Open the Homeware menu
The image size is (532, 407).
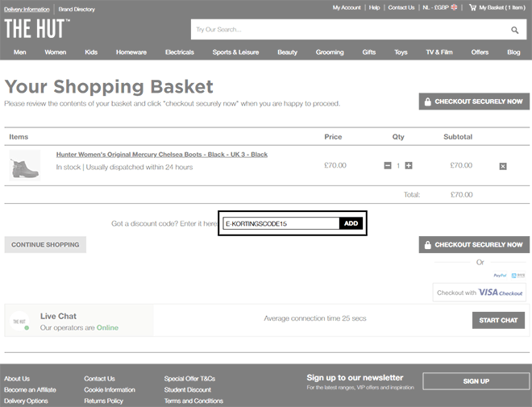131,52
